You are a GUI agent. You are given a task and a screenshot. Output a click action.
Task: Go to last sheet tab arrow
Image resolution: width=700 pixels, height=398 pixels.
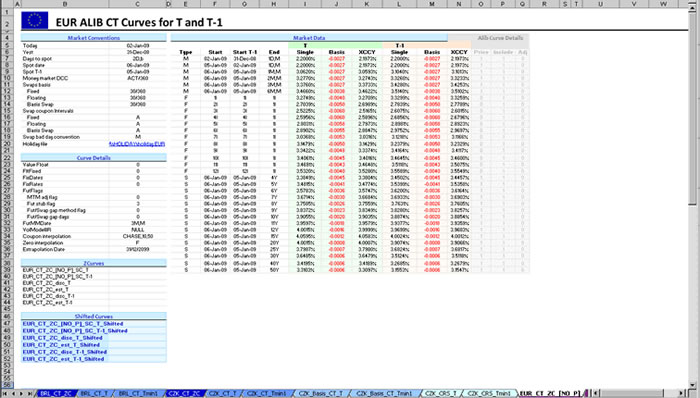(x=29, y=394)
